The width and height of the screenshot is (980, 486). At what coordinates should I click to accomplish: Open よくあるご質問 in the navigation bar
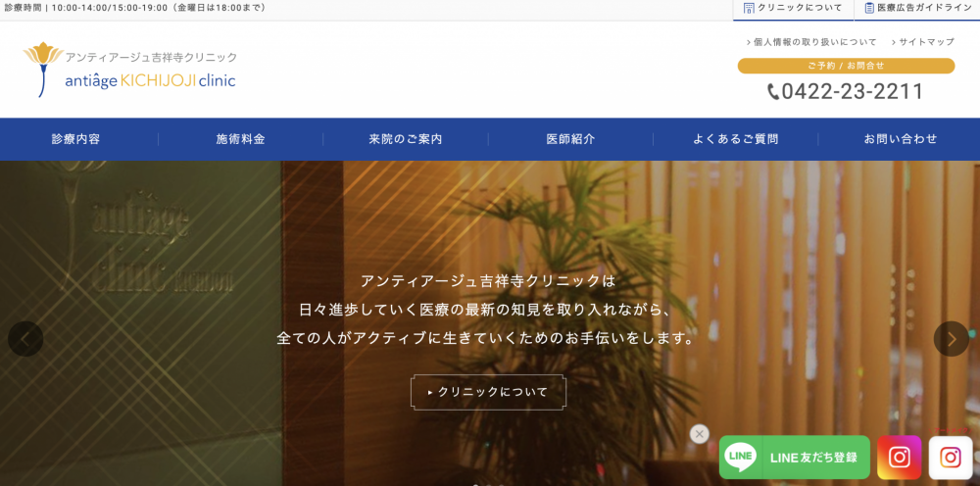pyautogui.click(x=735, y=139)
